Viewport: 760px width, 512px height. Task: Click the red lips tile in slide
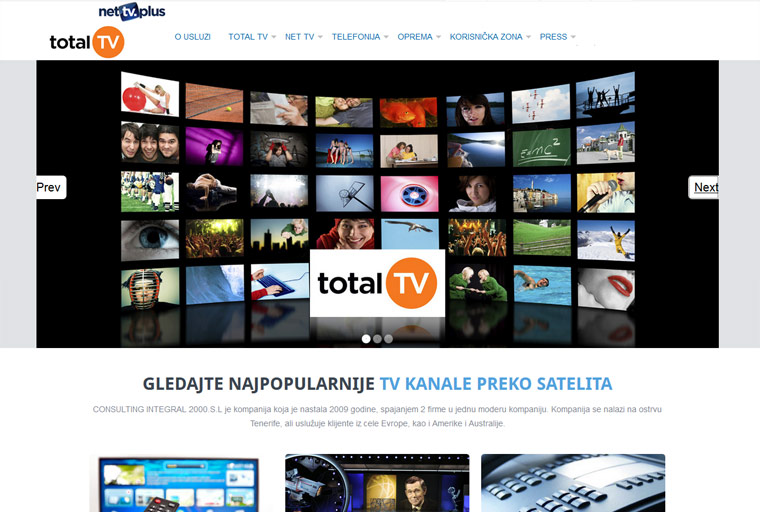tap(606, 288)
